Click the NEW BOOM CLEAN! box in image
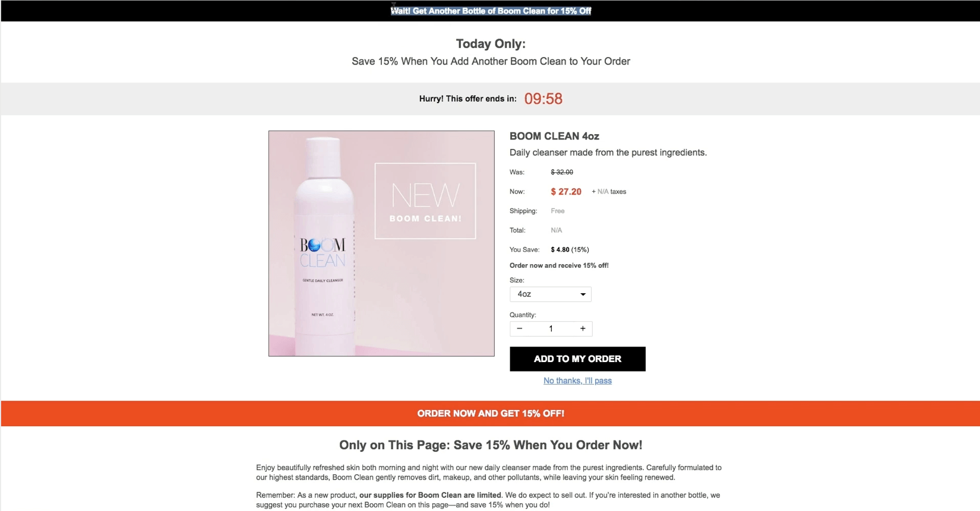This screenshot has height=511, width=980. [x=425, y=201]
